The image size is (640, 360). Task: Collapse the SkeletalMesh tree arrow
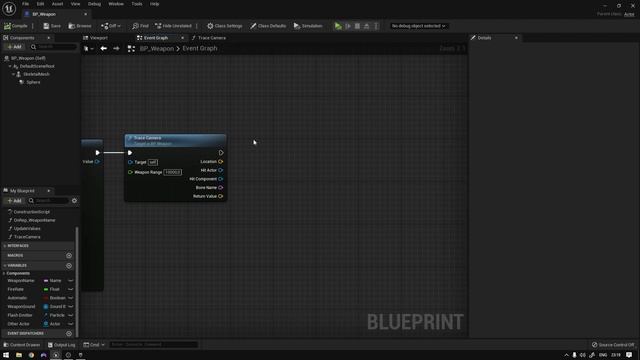point(13,74)
